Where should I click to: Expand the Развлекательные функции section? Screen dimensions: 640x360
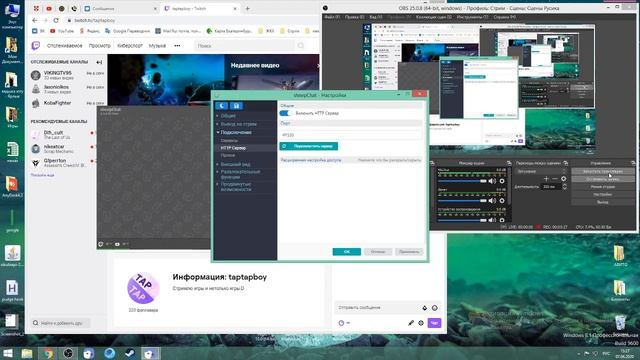click(239, 174)
